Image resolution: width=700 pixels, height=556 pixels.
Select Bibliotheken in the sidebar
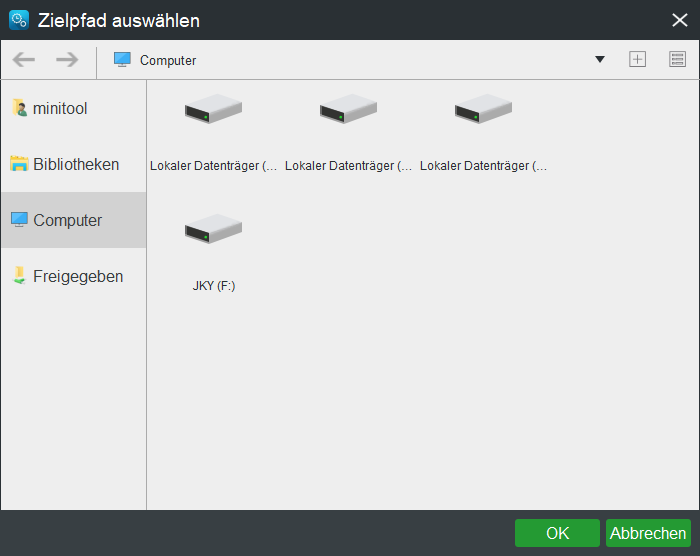coord(73,164)
